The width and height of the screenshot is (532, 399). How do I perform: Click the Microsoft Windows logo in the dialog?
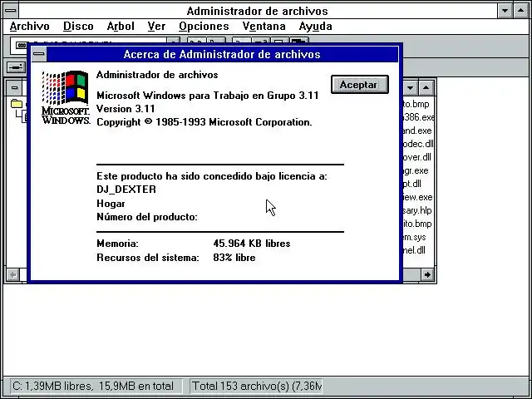66,98
